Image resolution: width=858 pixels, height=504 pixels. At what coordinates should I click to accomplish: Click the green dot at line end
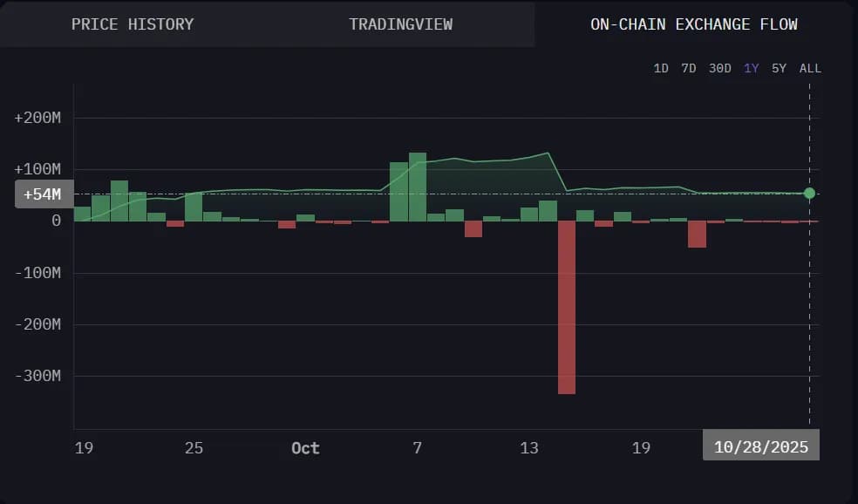[809, 193]
